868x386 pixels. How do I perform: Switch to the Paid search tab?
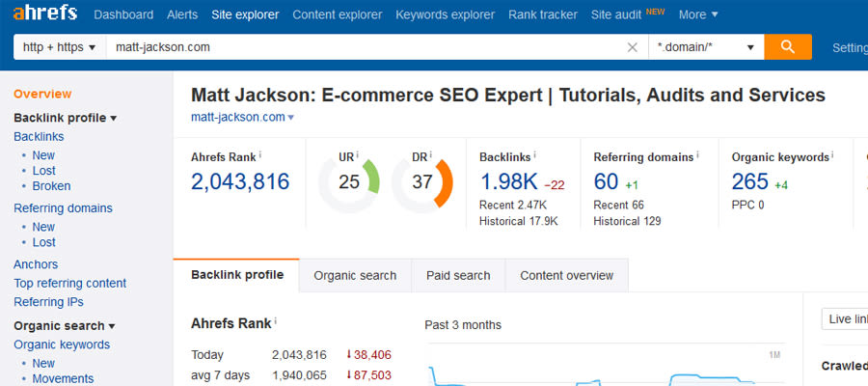pyautogui.click(x=458, y=275)
